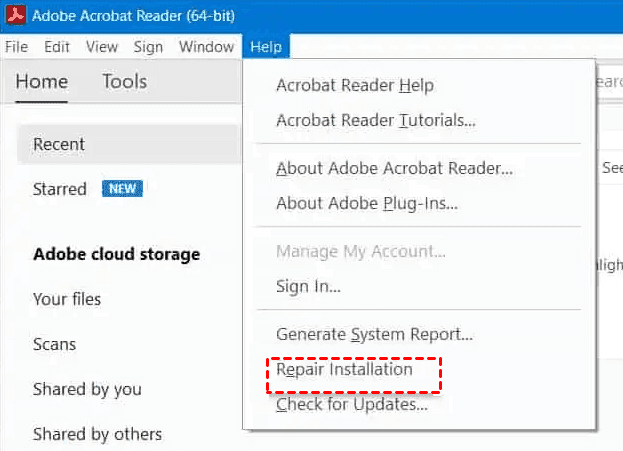Select Recent in the sidebar

click(x=59, y=144)
